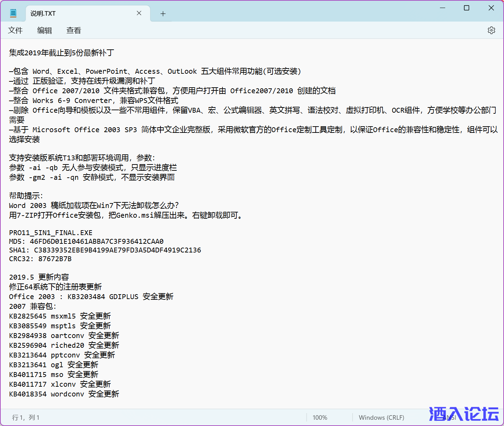Create a new tab with the plus icon

(x=163, y=13)
